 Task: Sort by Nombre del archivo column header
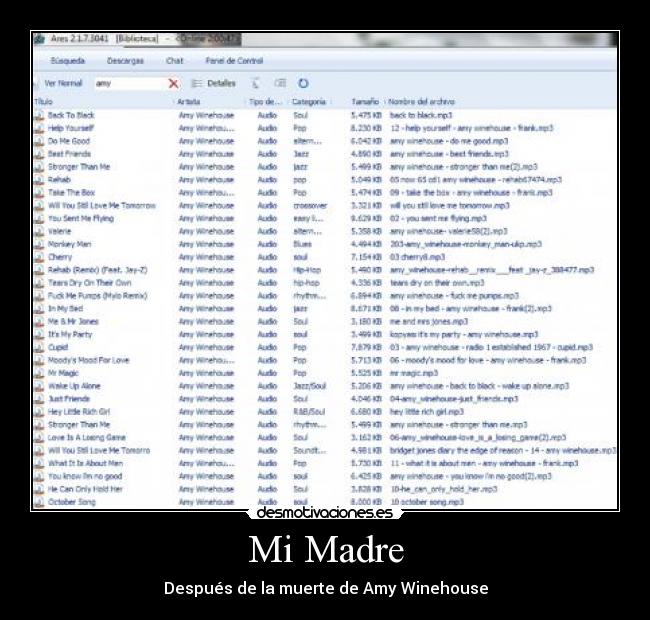click(x=422, y=102)
